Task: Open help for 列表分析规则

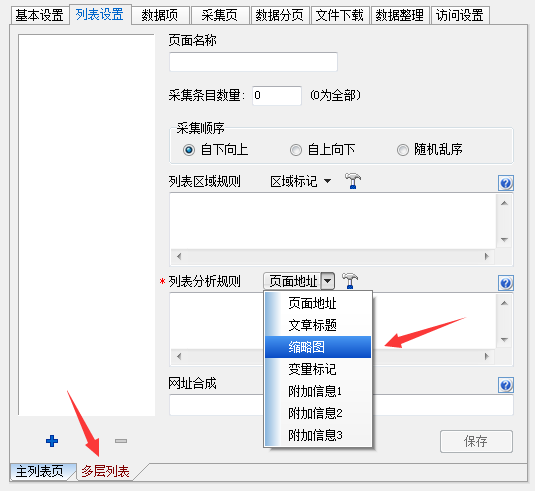Action: click(x=506, y=283)
